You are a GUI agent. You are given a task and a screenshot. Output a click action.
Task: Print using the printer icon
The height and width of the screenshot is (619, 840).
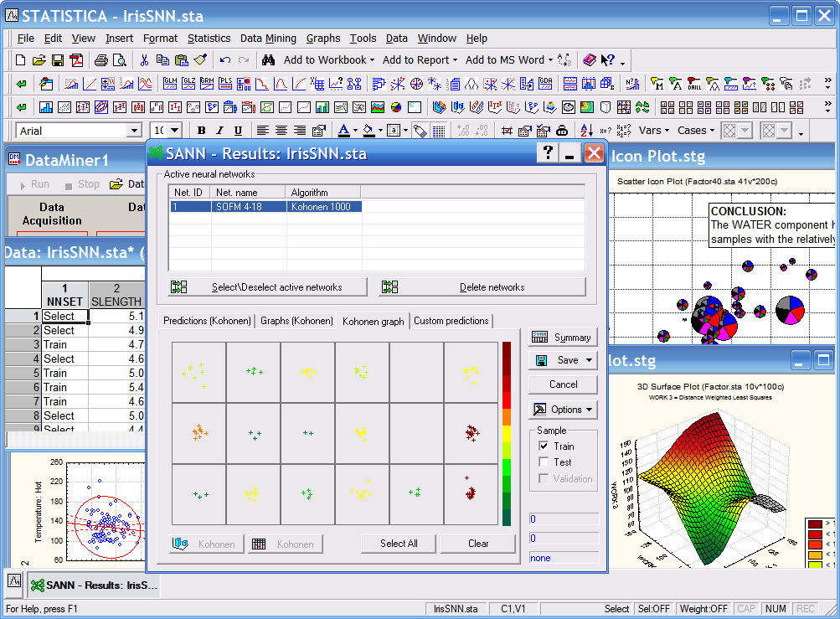[x=100, y=60]
